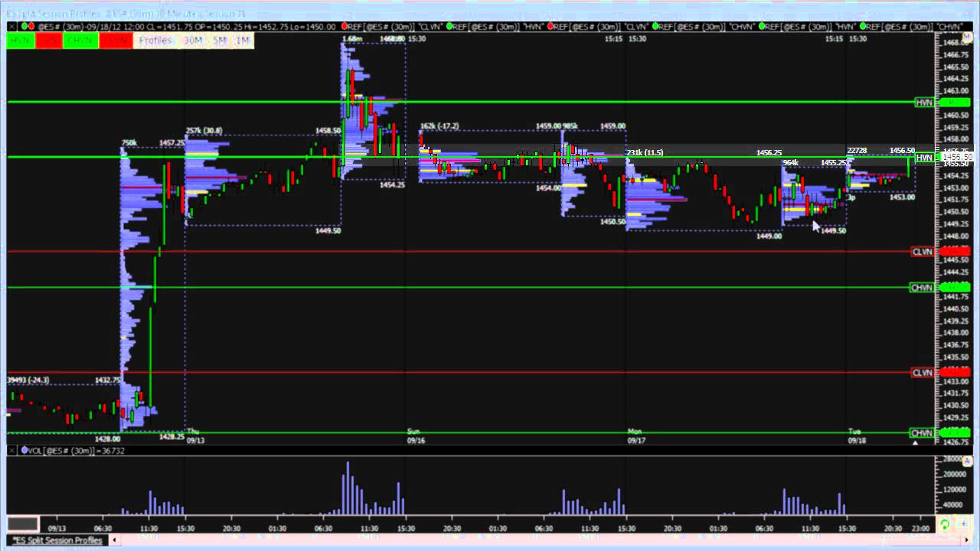Close the VOL pane with X icon
This screenshot has height=551, width=980.
(x=12, y=451)
